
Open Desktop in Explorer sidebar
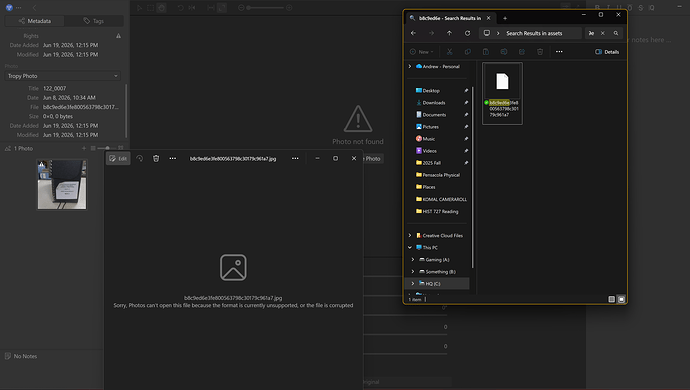(431, 91)
